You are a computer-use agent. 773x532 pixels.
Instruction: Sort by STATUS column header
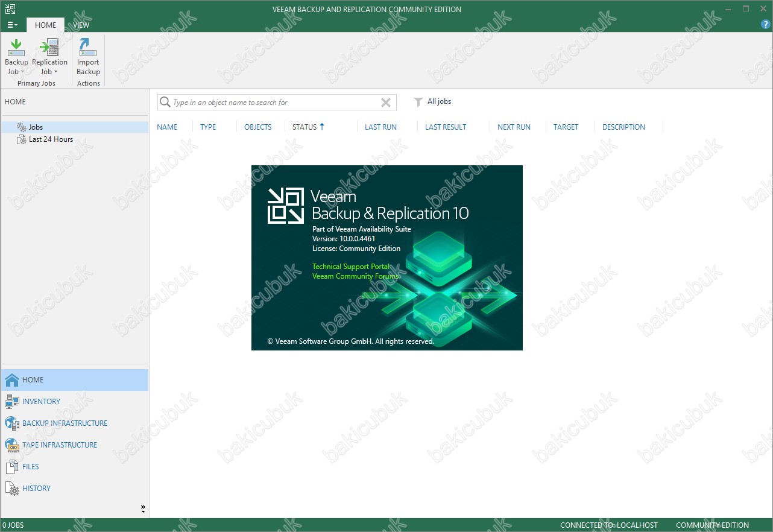click(x=304, y=127)
